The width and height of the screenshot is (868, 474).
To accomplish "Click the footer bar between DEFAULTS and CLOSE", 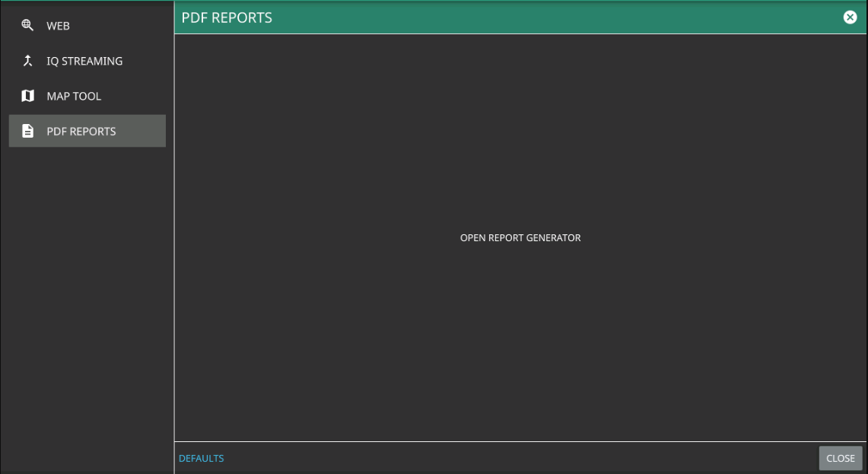I will pyautogui.click(x=517, y=458).
